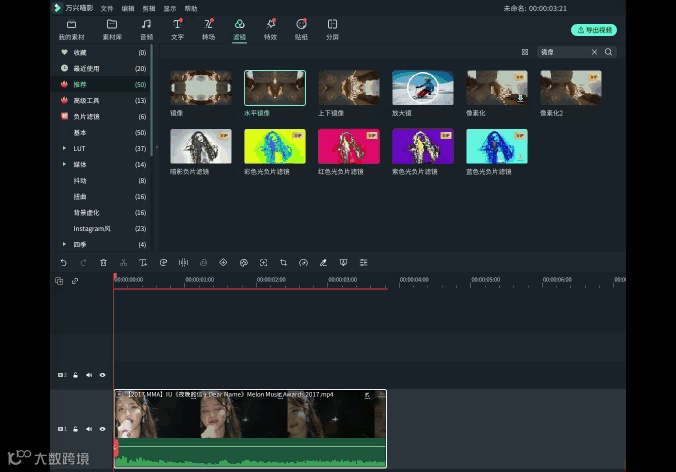This screenshot has width=676, height=472.
Task: Open the color palette tool in timeline toolbar
Action: (243, 262)
